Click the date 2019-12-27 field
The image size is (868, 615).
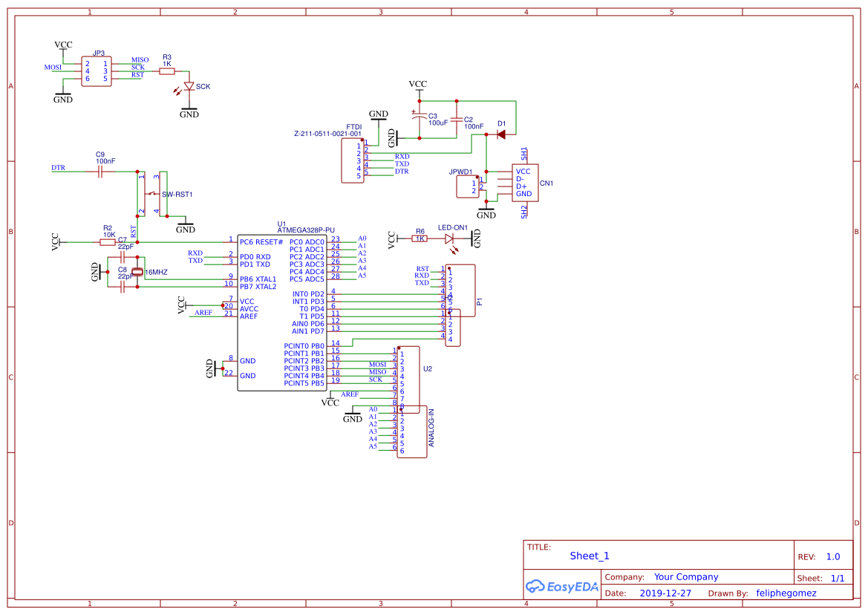click(x=665, y=593)
